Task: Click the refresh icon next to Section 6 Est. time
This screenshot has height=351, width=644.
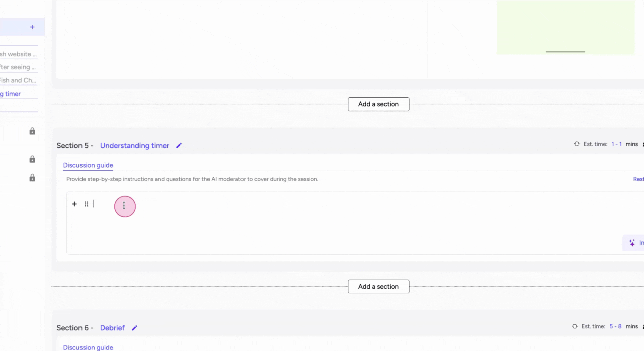Action: click(x=575, y=326)
